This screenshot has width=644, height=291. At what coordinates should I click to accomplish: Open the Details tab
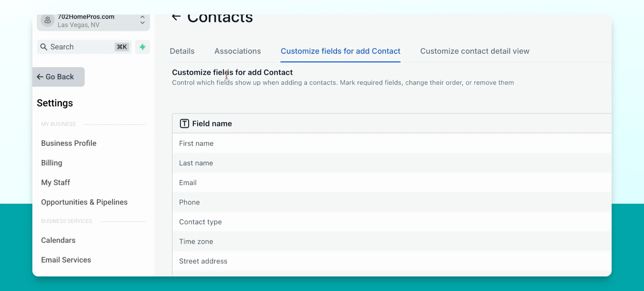182,51
